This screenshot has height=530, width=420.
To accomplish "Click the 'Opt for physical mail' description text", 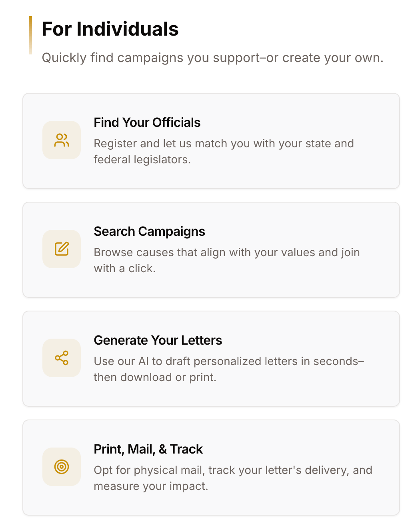I will pos(233,478).
